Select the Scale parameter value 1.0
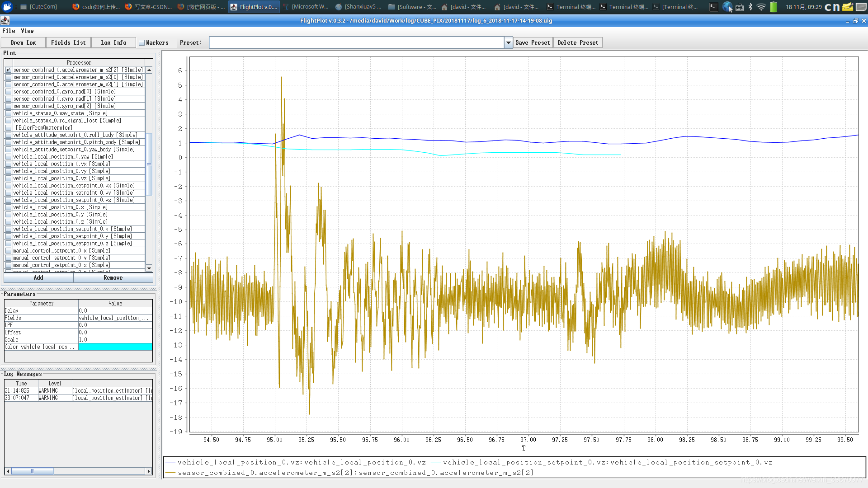 115,340
